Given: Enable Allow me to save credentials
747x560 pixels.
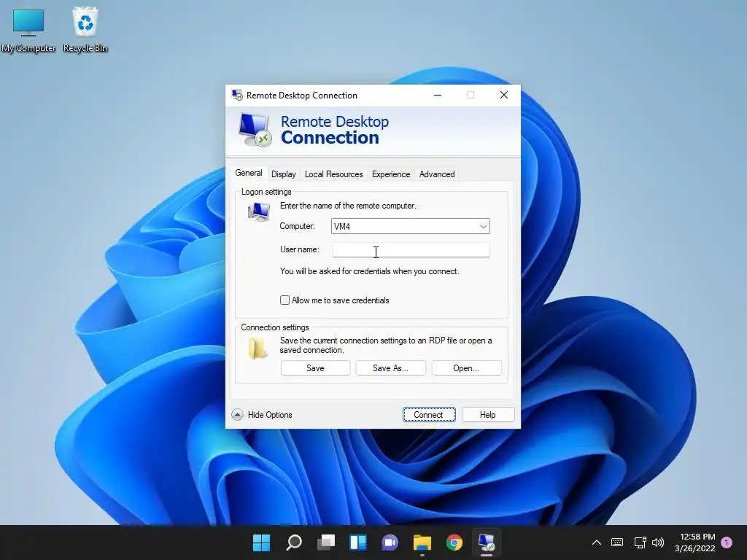Looking at the screenshot, I should 285,300.
